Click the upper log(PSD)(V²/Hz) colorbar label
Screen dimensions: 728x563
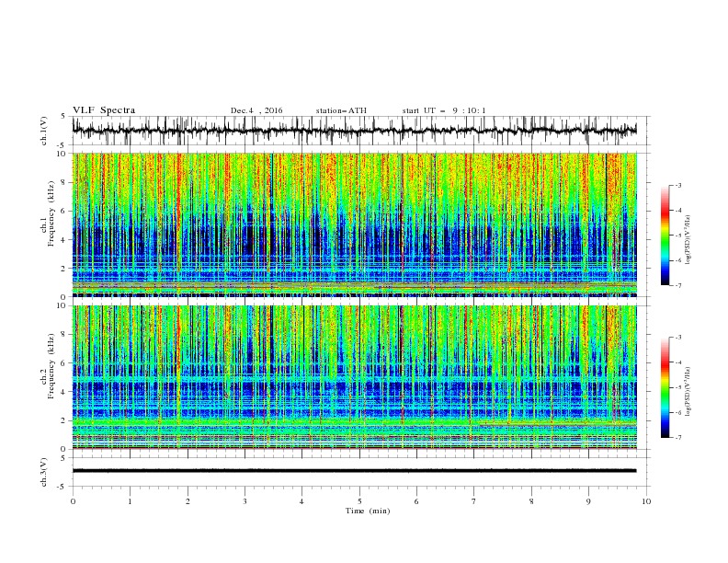(x=688, y=239)
